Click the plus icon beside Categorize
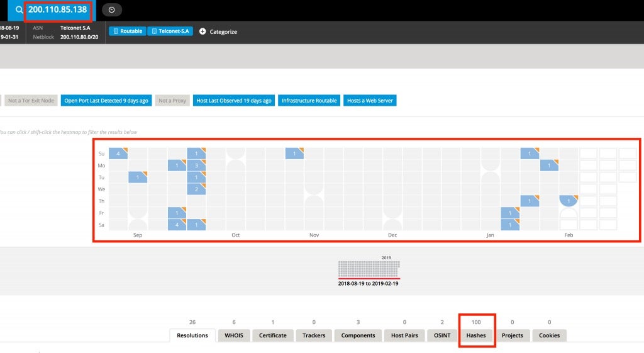 (203, 31)
